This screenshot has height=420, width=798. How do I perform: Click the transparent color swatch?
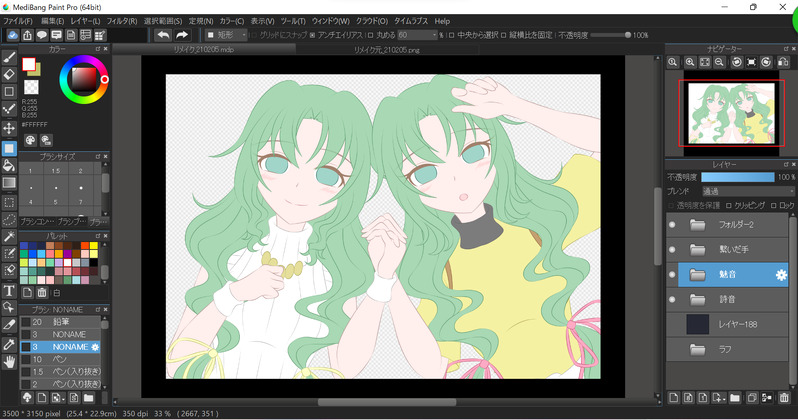(x=32, y=87)
